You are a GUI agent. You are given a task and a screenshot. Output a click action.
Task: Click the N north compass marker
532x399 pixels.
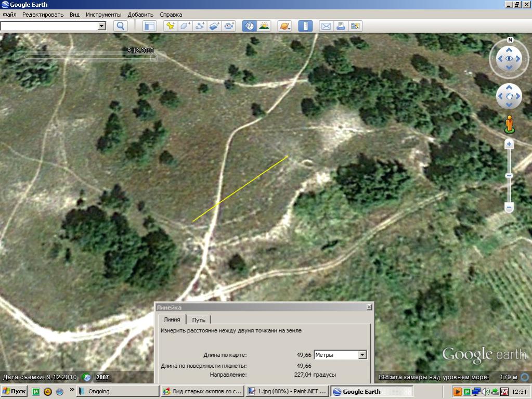(x=510, y=40)
